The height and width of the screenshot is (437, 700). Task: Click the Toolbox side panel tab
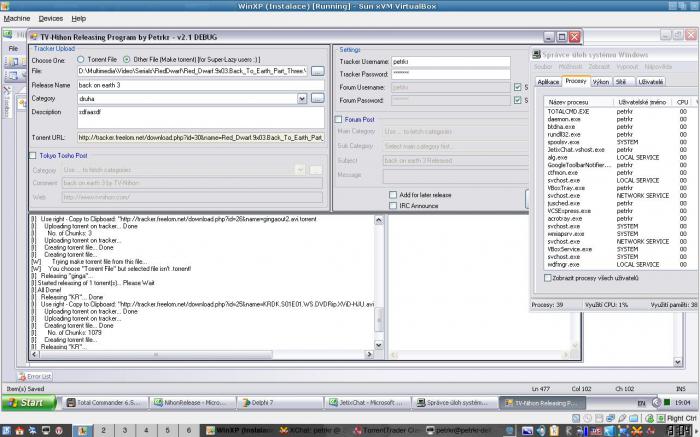[7, 102]
